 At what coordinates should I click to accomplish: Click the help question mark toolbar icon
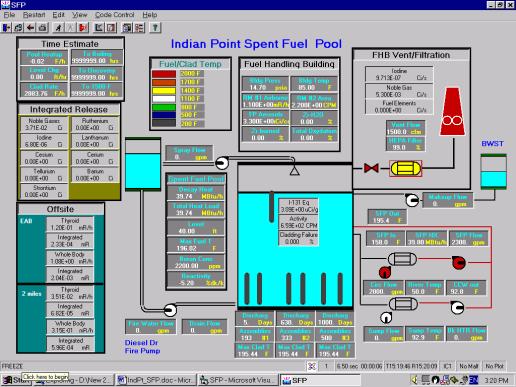[155, 28]
